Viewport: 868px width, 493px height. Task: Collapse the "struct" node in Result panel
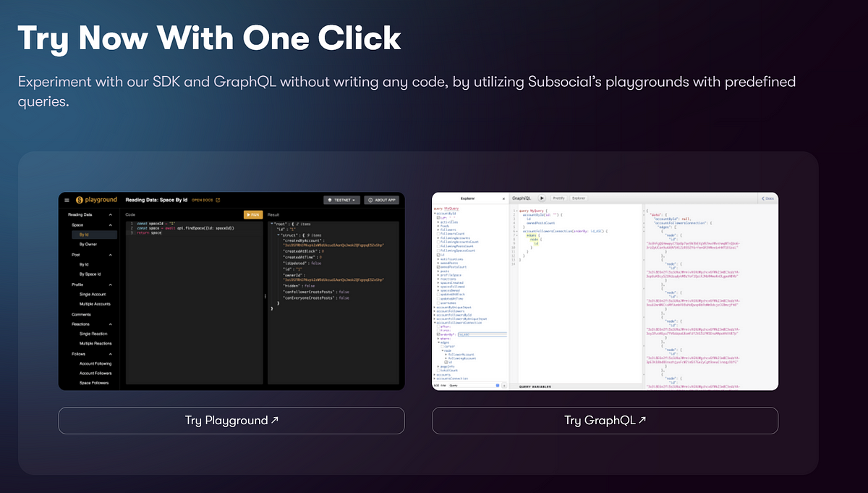click(x=278, y=235)
